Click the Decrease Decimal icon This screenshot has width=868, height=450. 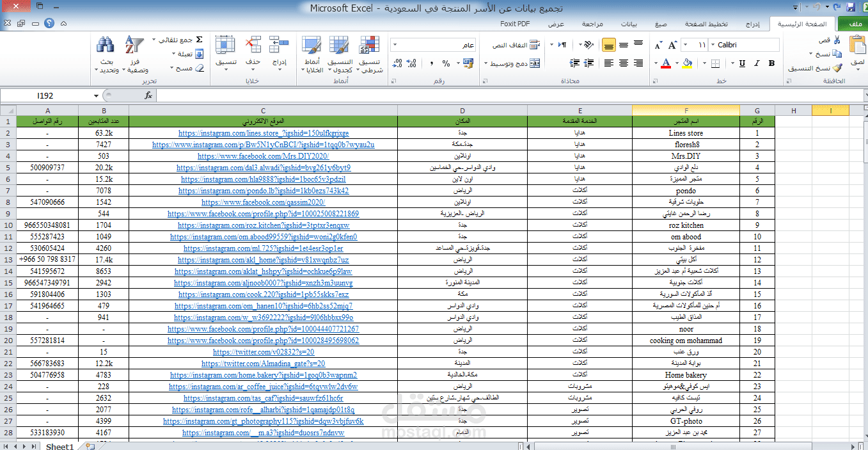point(397,63)
